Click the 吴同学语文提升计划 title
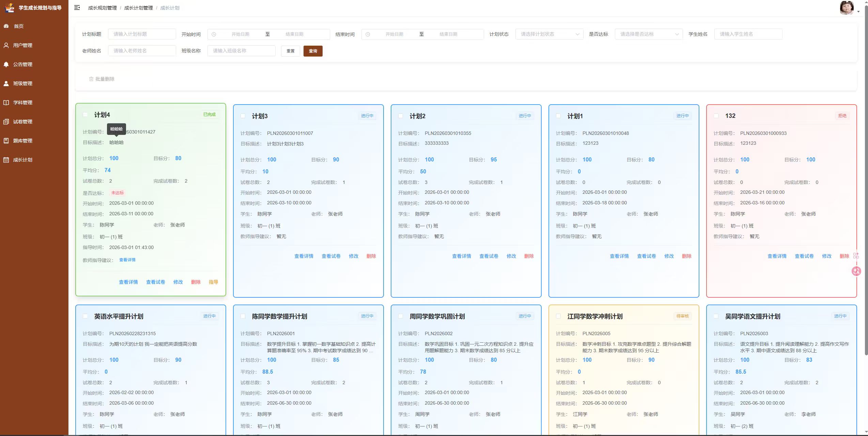 pyautogui.click(x=753, y=316)
